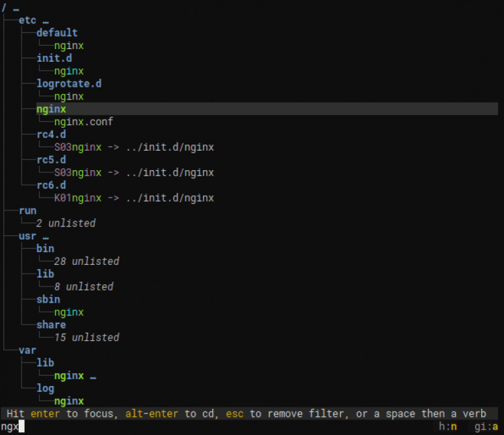
Task: Click the nginx file under default
Action: point(69,46)
